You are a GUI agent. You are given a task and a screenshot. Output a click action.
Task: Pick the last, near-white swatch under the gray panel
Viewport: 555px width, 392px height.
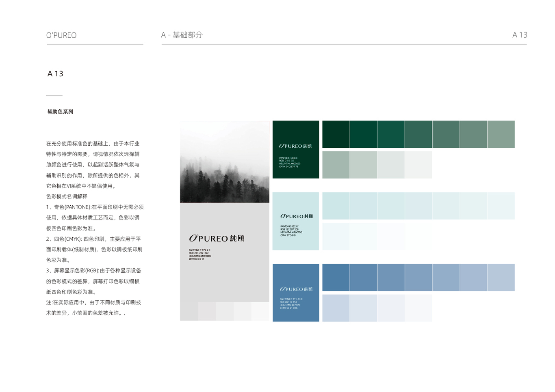point(260,312)
